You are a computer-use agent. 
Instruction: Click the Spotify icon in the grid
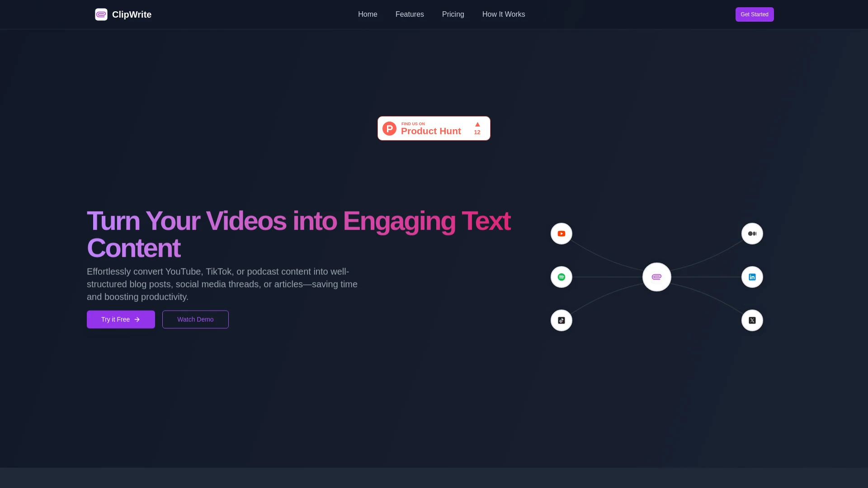coord(561,277)
